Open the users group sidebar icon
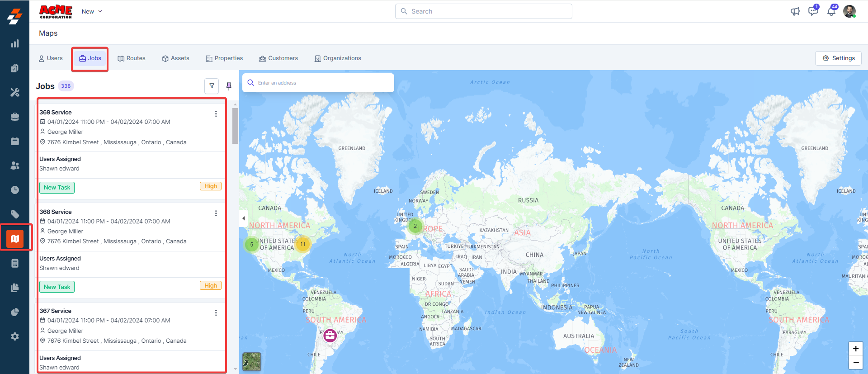The image size is (868, 374). [x=15, y=166]
